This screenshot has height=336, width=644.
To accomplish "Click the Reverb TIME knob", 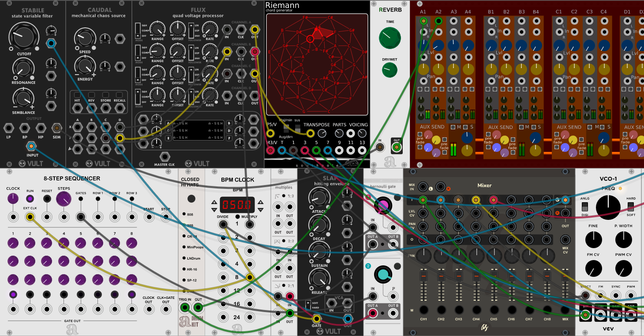I will (x=390, y=38).
